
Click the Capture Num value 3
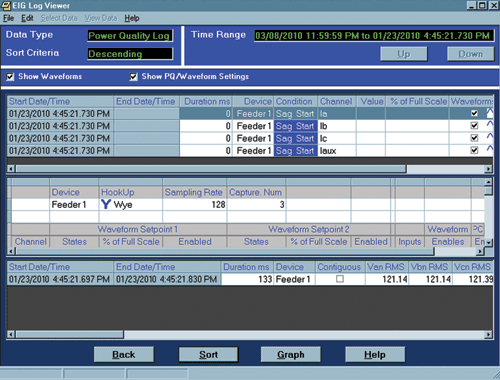(x=256, y=204)
